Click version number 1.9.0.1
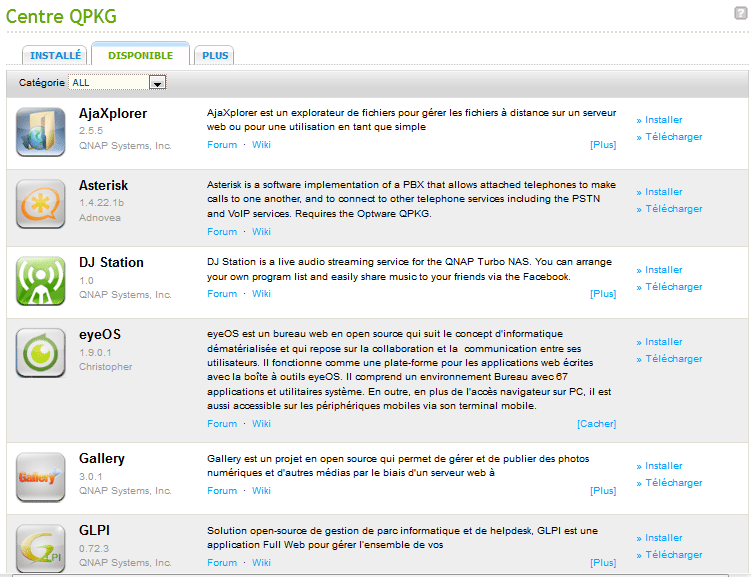751x577 pixels. click(95, 352)
